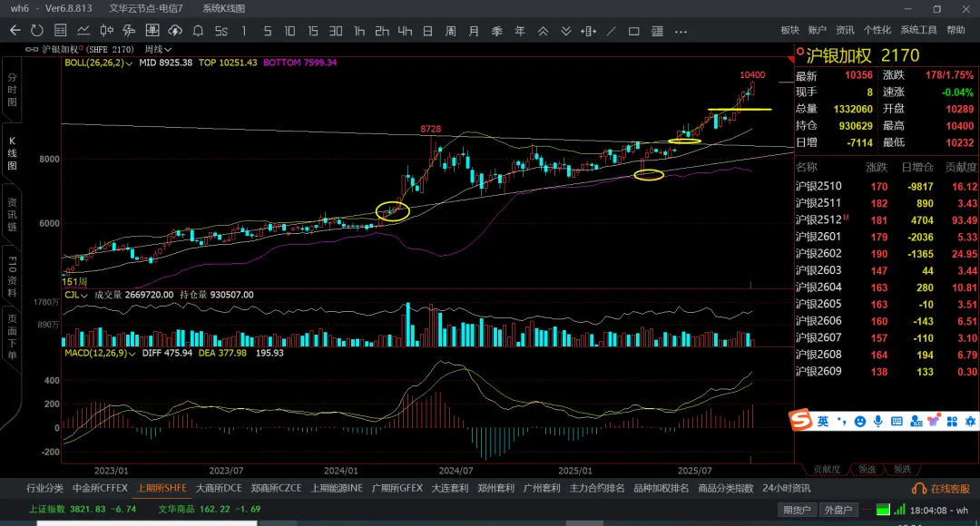
Task: Click the double down chevron icon
Action: tap(565, 31)
